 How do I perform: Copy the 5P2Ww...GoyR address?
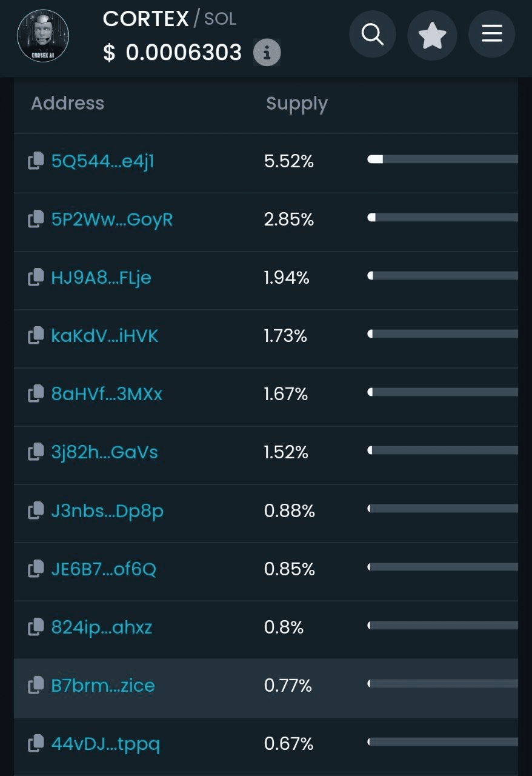(36, 219)
